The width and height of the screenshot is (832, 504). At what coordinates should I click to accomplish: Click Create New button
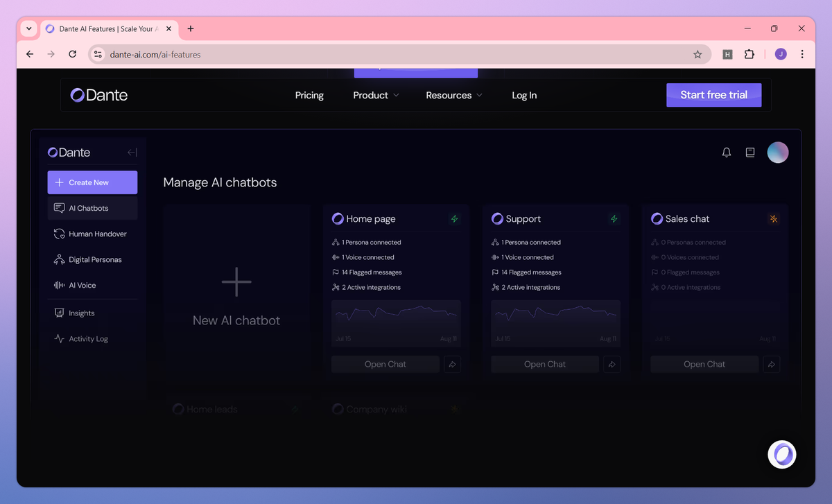coord(92,182)
